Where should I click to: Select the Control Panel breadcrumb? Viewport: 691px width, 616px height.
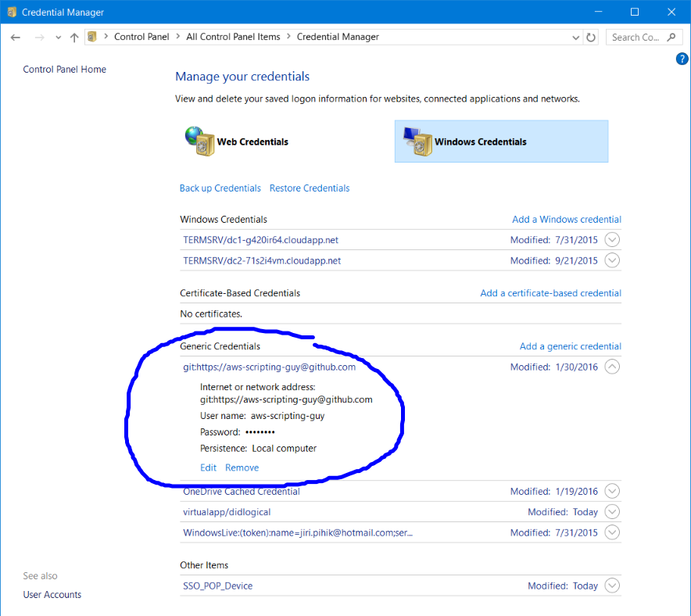pos(141,37)
